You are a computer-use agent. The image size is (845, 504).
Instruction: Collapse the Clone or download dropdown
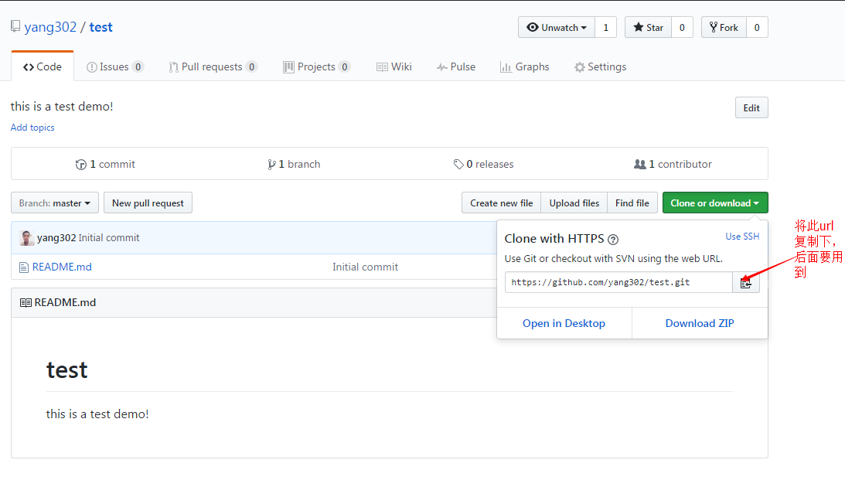click(715, 203)
